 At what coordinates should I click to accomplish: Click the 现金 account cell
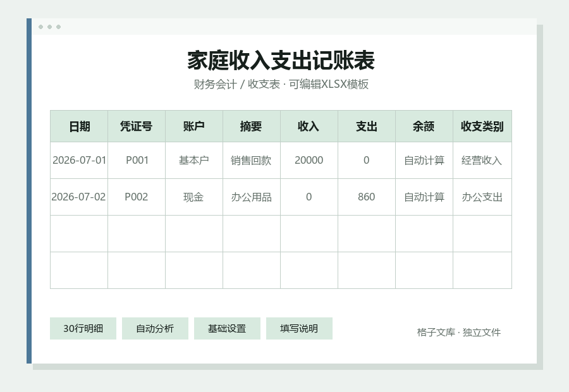point(194,197)
